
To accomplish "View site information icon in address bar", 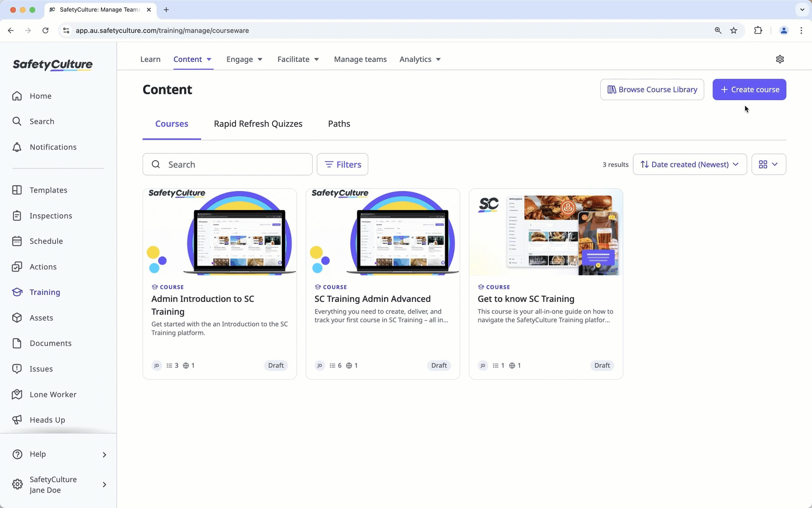I will pos(66,30).
